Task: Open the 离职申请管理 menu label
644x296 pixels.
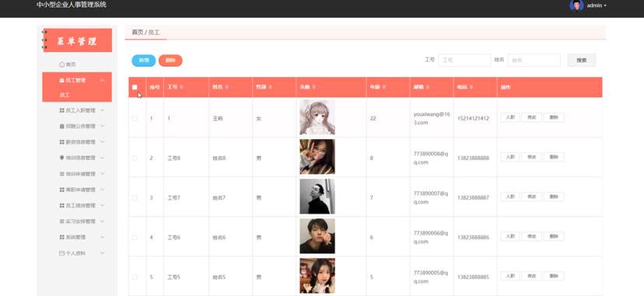Action: click(x=80, y=190)
